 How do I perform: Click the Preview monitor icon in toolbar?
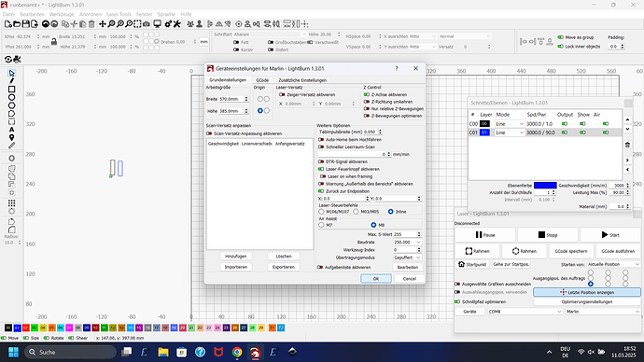pos(157,24)
